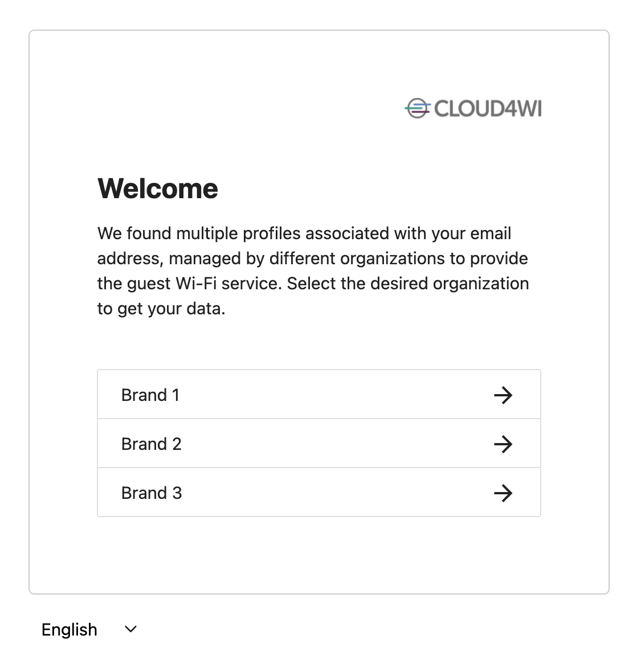The width and height of the screenshot is (637, 672).
Task: Click the arrow icon next to Brand 3
Action: 503,493
